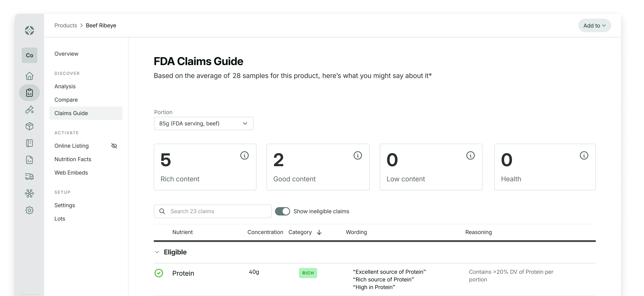Go to Analysis in Discover section
The height and width of the screenshot is (296, 644).
point(65,86)
